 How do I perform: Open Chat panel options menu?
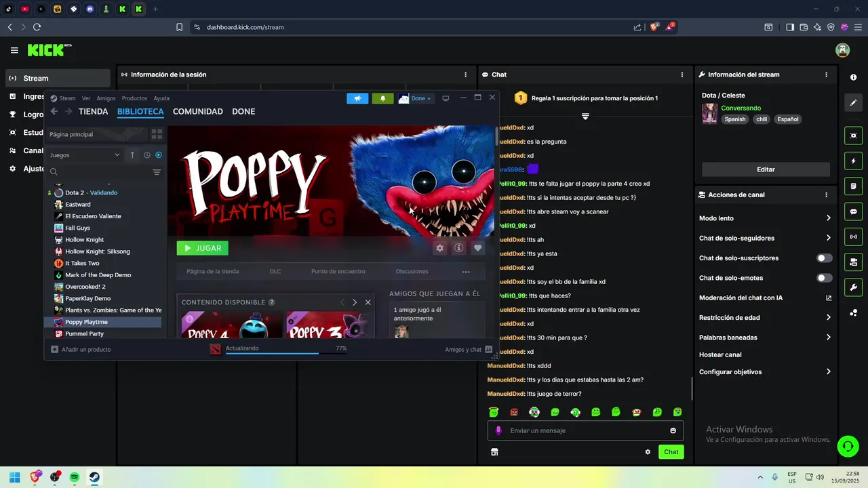point(682,75)
